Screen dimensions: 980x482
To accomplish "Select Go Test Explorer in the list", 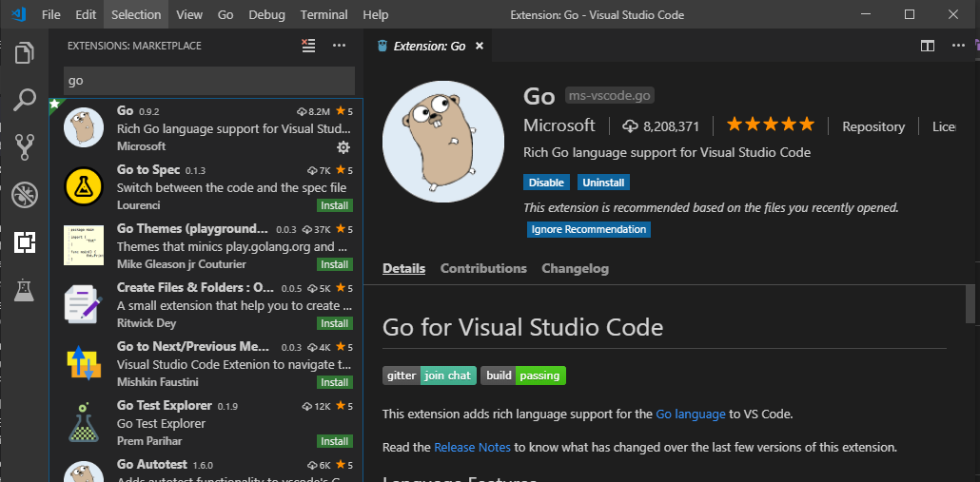I will tap(206, 423).
